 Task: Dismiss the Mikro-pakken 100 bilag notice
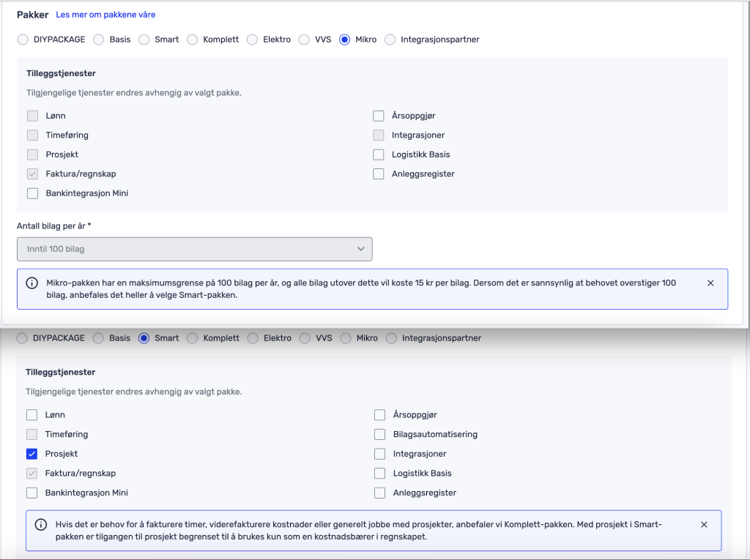pyautogui.click(x=710, y=283)
